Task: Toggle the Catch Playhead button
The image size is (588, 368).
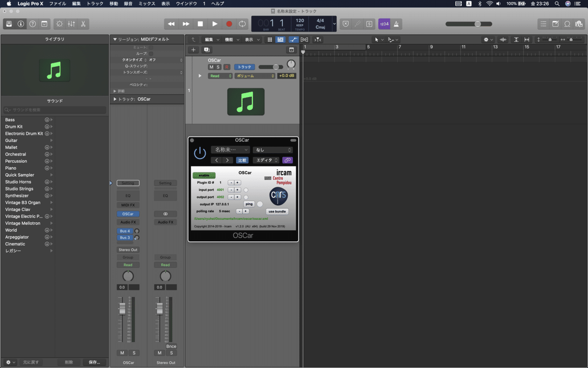Action: coord(318,40)
